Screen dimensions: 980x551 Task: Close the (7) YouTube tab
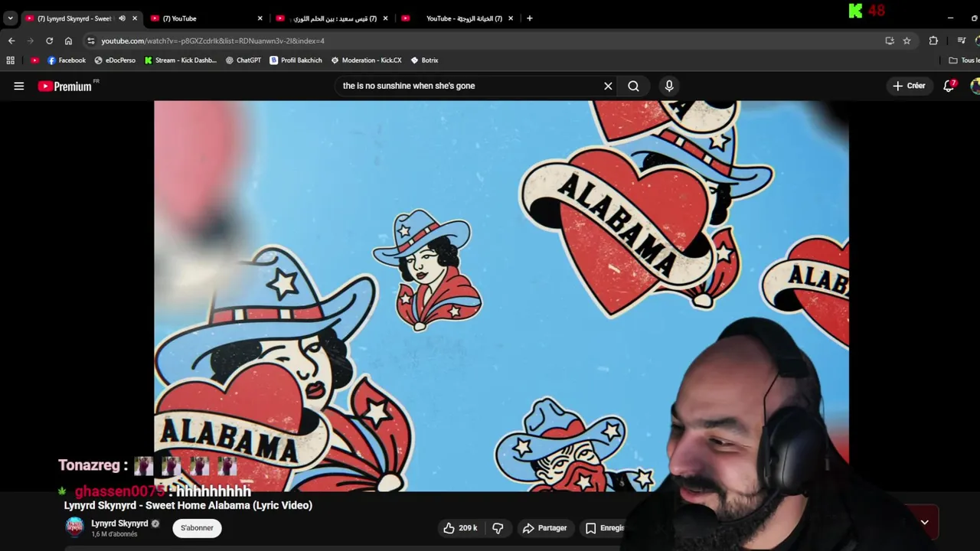260,18
